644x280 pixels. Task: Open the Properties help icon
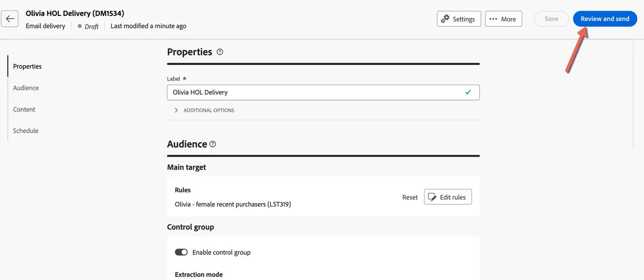tap(220, 52)
